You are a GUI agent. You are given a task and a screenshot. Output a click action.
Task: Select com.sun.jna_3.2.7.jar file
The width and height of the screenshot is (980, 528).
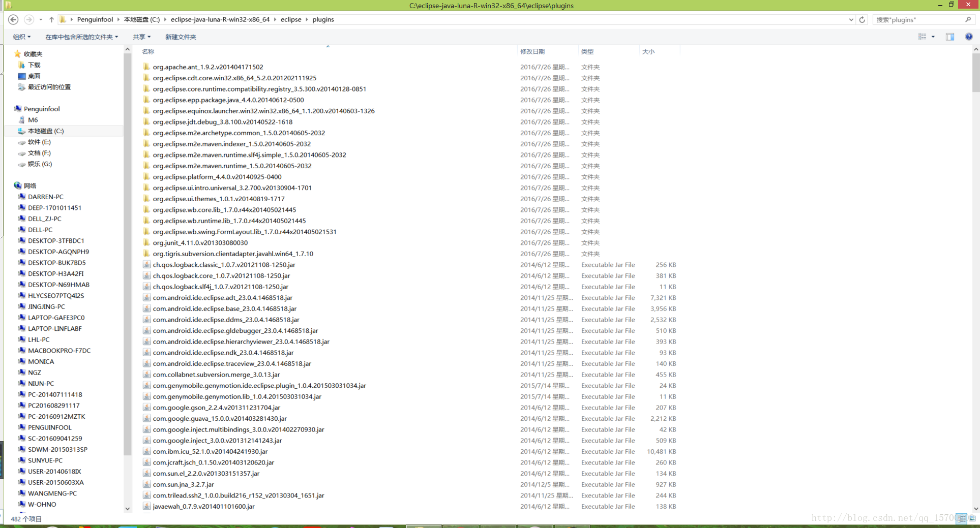point(184,484)
